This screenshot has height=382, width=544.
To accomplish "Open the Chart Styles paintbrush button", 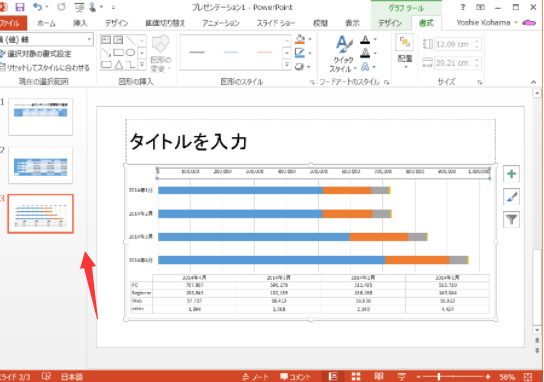I will point(511,197).
